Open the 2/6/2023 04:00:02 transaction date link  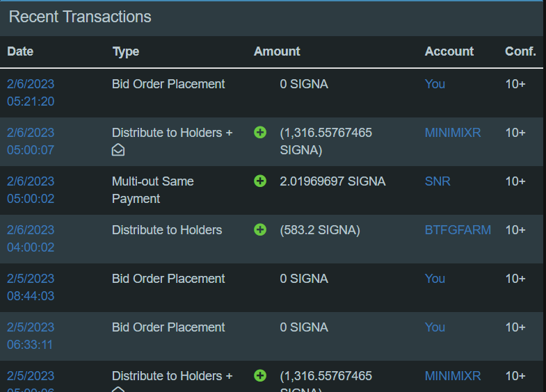[x=31, y=239]
